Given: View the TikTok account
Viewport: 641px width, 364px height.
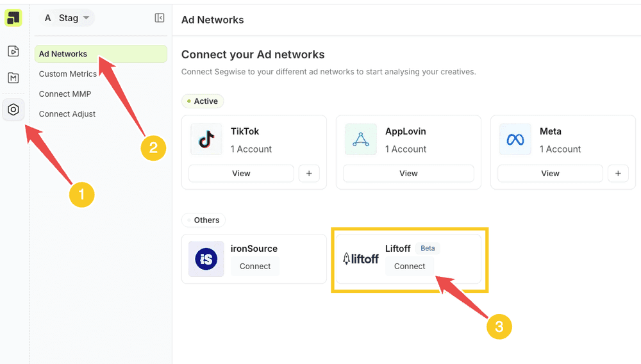Looking at the screenshot, I should [241, 173].
